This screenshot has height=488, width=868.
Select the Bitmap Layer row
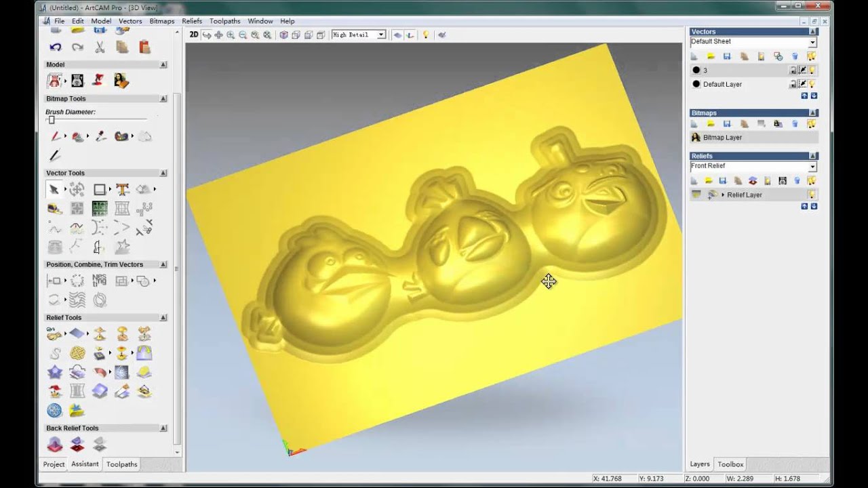[753, 138]
